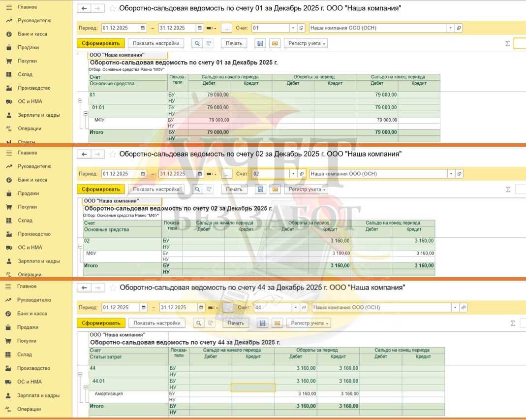Open the Банк и касса section in top sidebar
The image size is (526, 420).
tap(32, 34)
